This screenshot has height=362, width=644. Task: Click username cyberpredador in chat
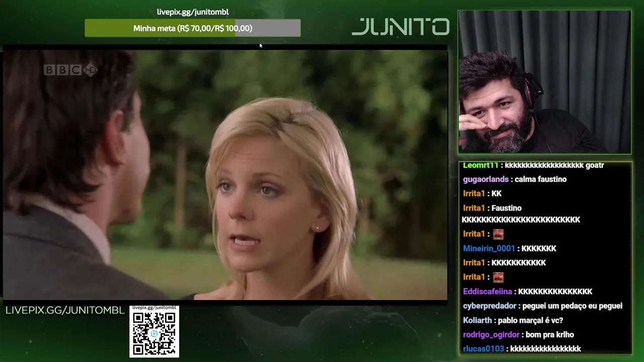pos(490,306)
